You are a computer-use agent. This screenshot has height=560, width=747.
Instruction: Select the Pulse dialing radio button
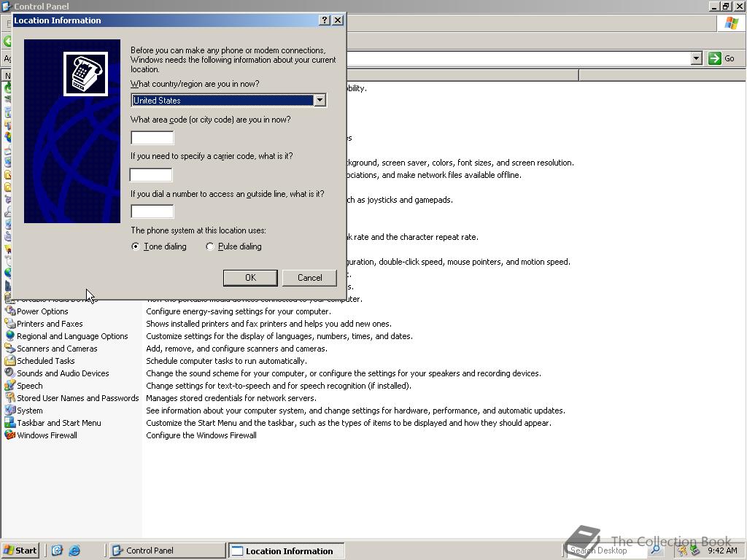pos(209,246)
